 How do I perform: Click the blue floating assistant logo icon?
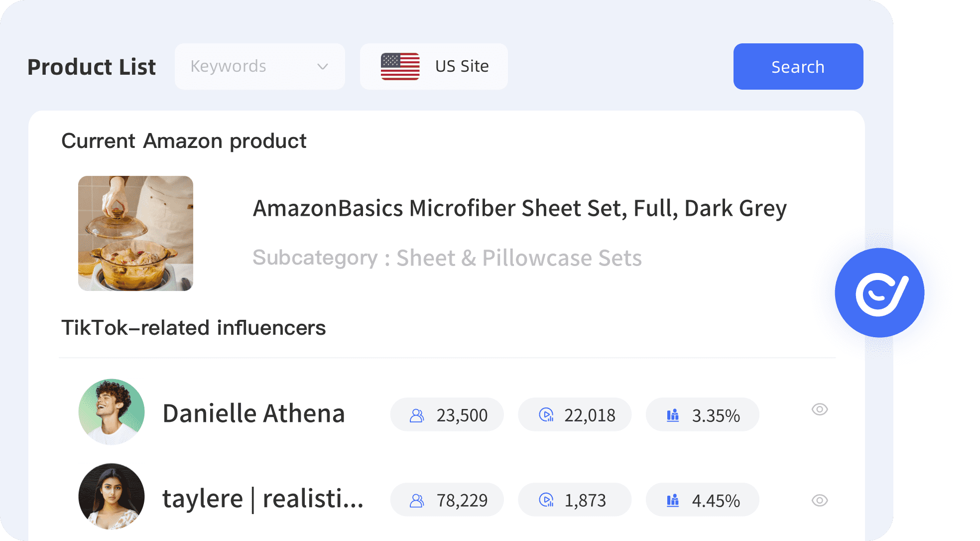point(880,293)
